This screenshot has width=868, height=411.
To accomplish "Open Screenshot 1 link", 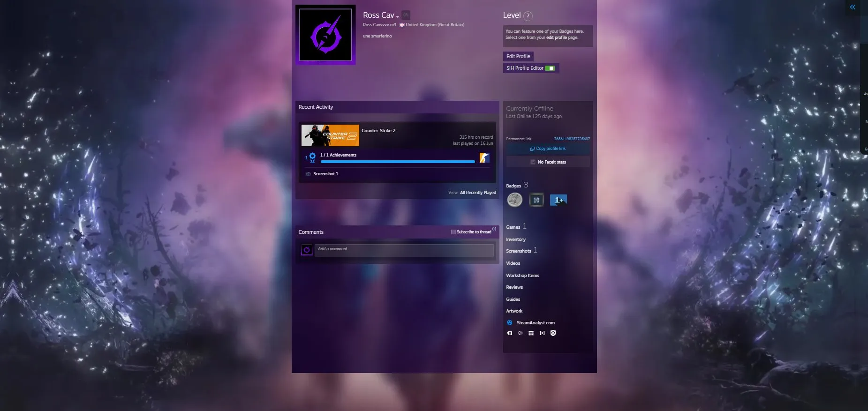I will (x=325, y=174).
